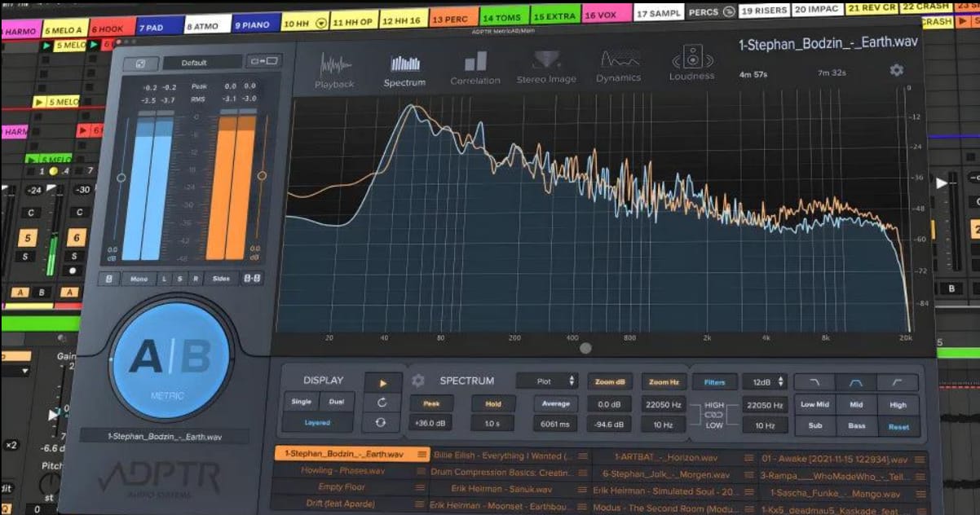980x515 pixels.
Task: Toggle the Filters button
Action: (714, 381)
